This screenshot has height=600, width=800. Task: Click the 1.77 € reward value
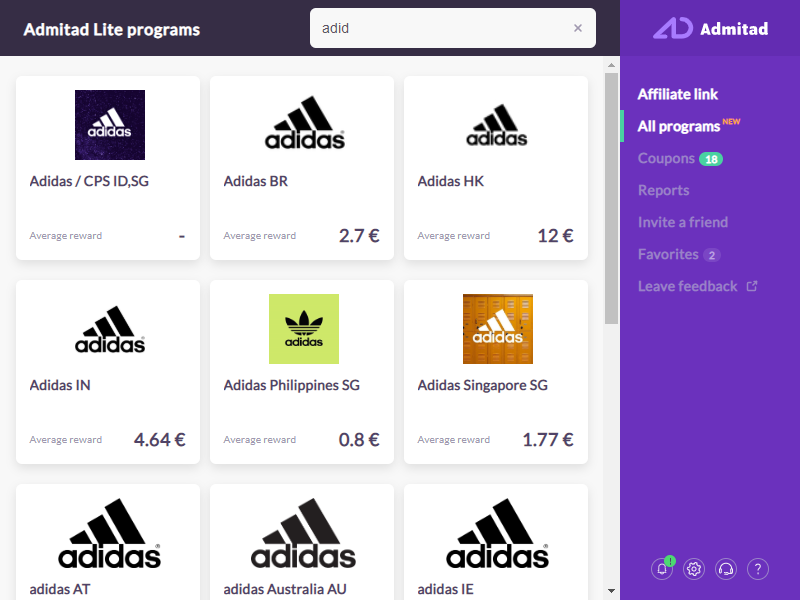548,440
